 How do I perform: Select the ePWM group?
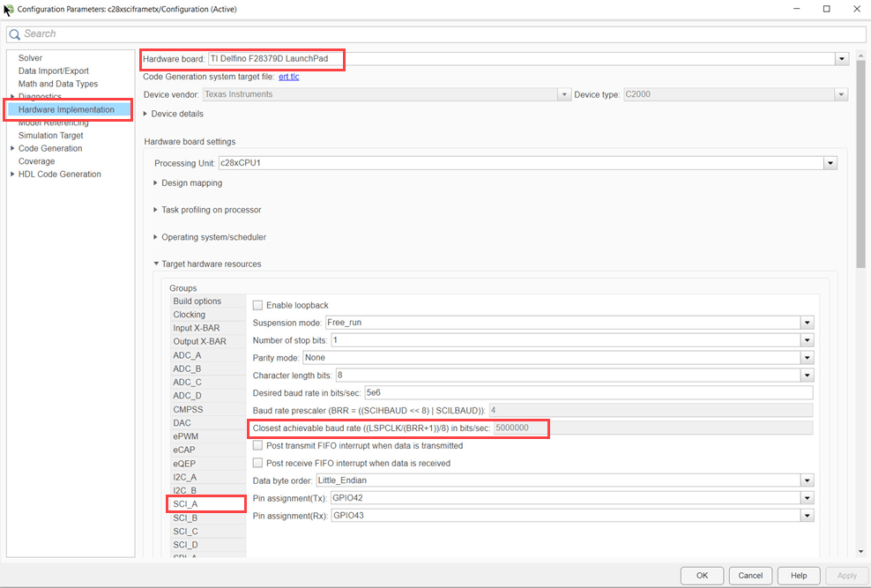185,436
